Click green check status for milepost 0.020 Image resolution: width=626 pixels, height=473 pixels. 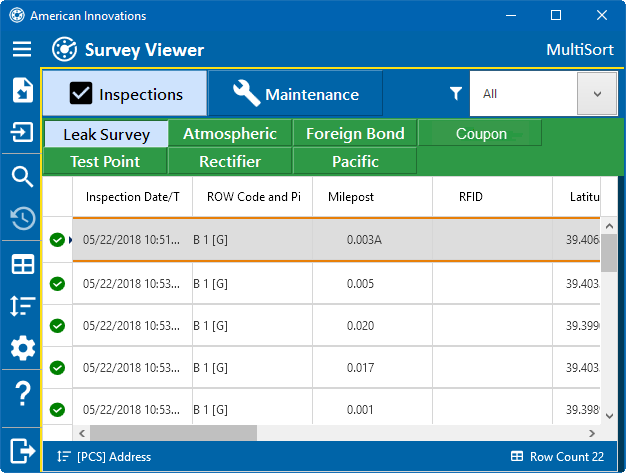pyautogui.click(x=57, y=326)
